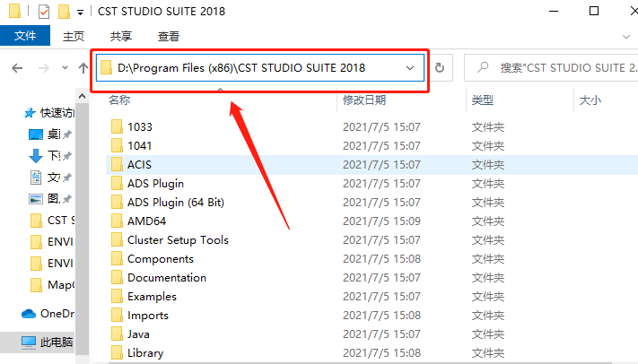The width and height of the screenshot is (638, 364).
Task: Select the Library folder
Action: click(x=145, y=353)
